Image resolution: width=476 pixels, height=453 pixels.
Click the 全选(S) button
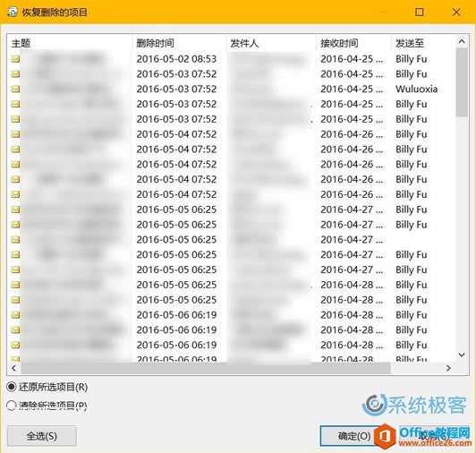tap(41, 436)
